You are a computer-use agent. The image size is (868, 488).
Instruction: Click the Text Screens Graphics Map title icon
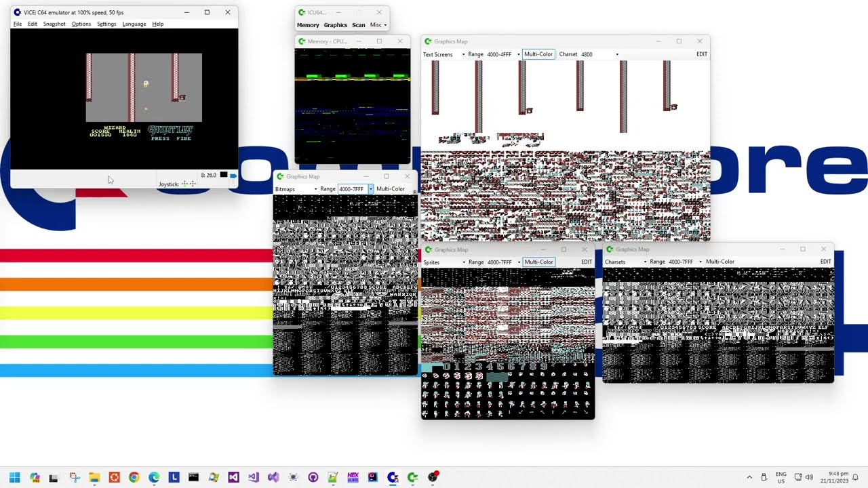pyautogui.click(x=428, y=41)
